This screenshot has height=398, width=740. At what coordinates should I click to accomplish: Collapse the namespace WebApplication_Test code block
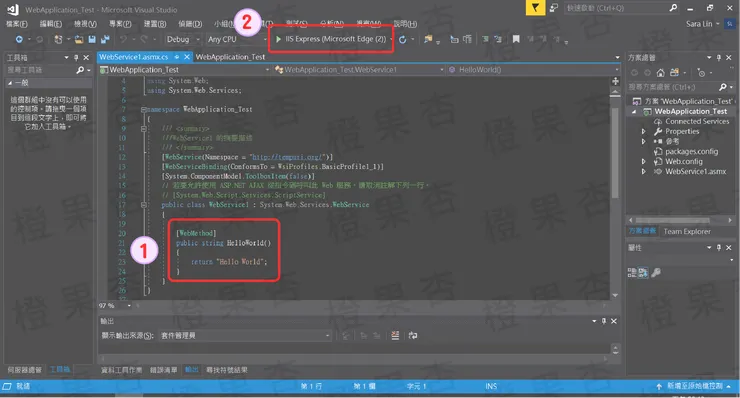pos(143,109)
